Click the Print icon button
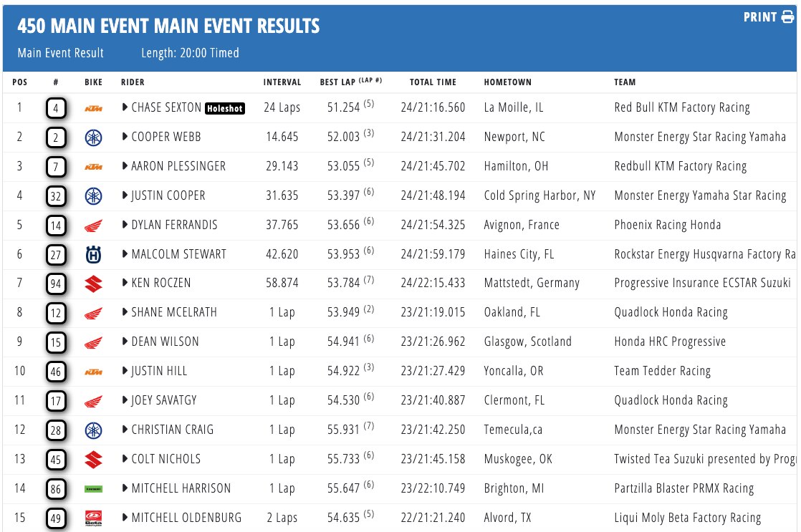Viewport: 801px width, 532px height. (x=788, y=17)
